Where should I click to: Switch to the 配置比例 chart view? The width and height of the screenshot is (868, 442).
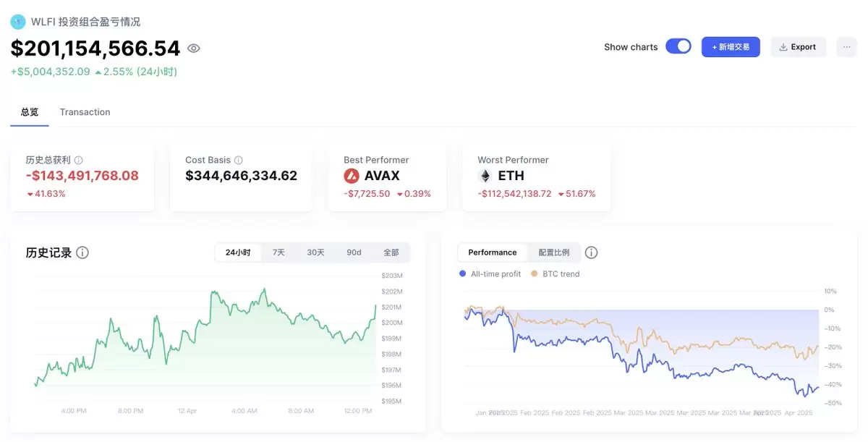coord(554,252)
